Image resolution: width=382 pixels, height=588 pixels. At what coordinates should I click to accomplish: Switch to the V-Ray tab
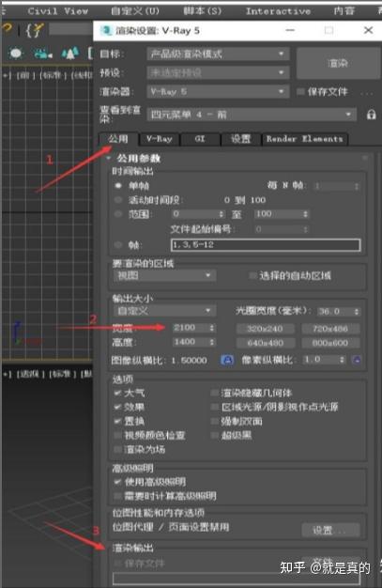coord(160,139)
